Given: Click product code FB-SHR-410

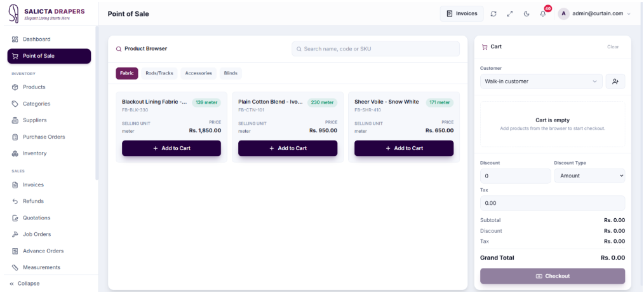Looking at the screenshot, I should point(368,110).
